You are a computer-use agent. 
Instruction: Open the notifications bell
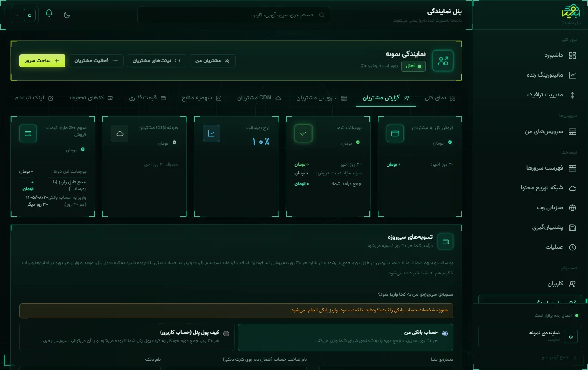coord(49,13)
